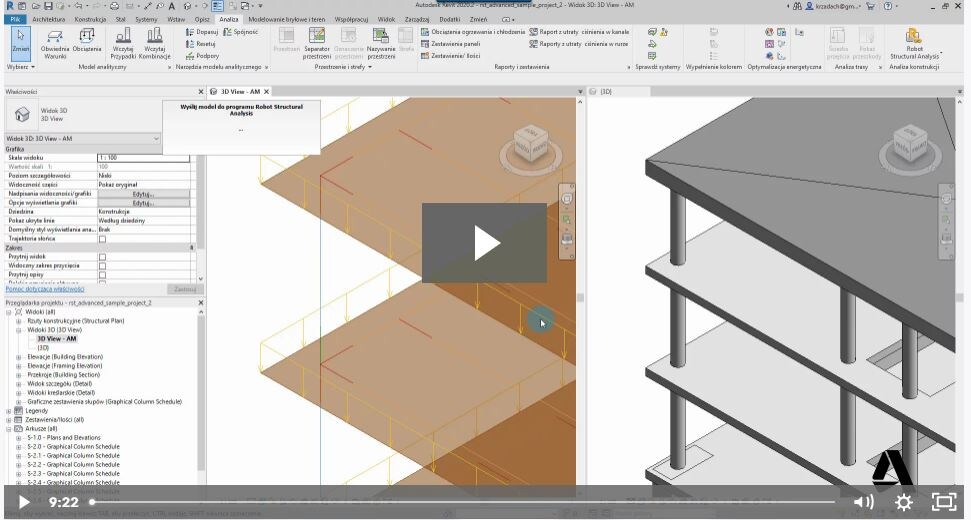Click the Save icon in quick access toolbar

pyautogui.click(x=47, y=6)
